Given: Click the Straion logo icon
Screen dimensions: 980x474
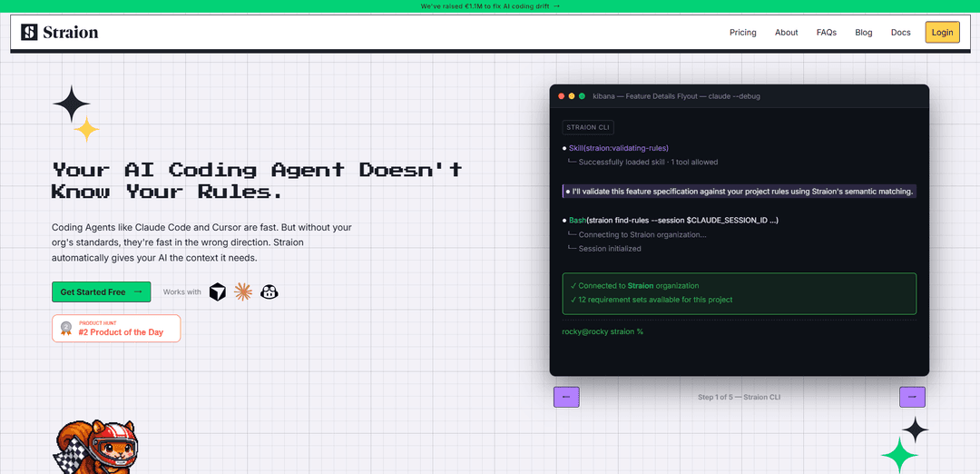Looking at the screenshot, I should click(30, 32).
